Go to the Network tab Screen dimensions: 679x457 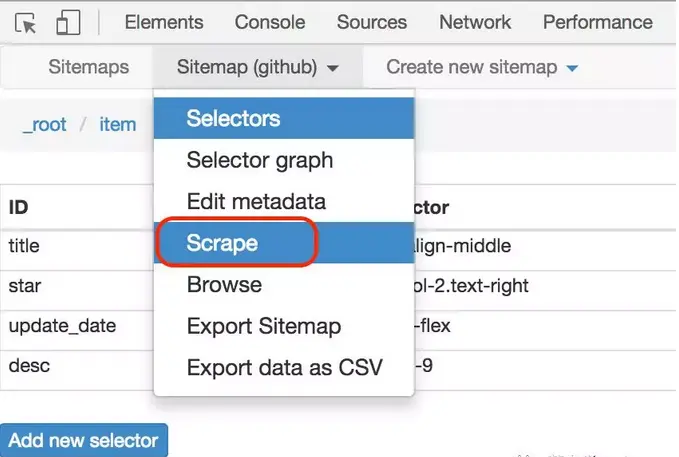475,22
